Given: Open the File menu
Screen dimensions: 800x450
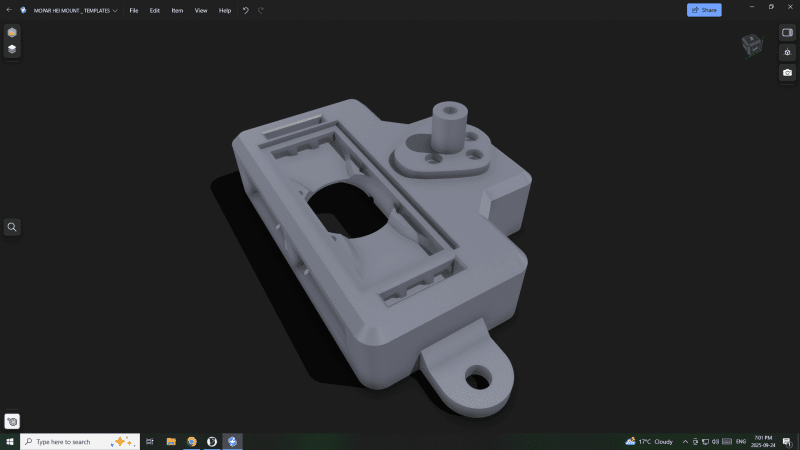Looking at the screenshot, I should (x=133, y=10).
